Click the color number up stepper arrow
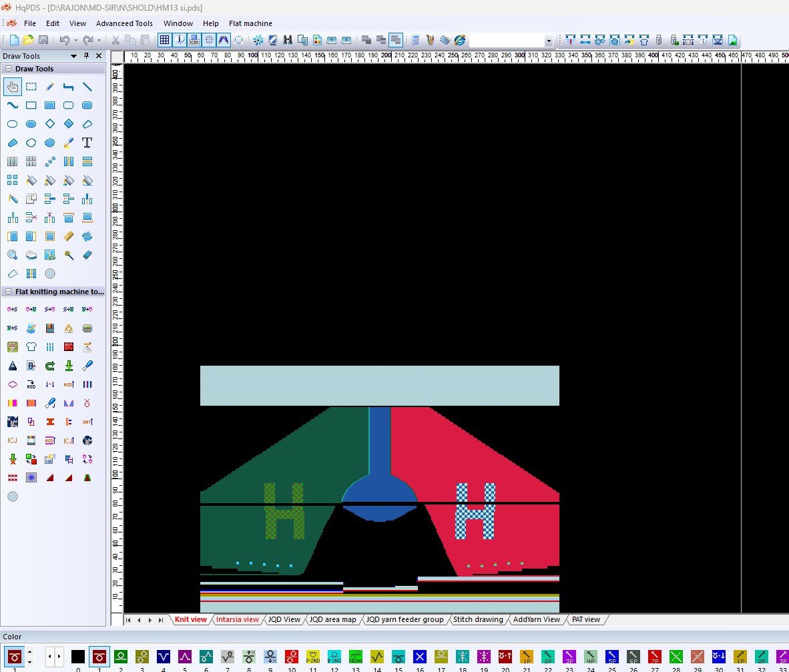 29,651
